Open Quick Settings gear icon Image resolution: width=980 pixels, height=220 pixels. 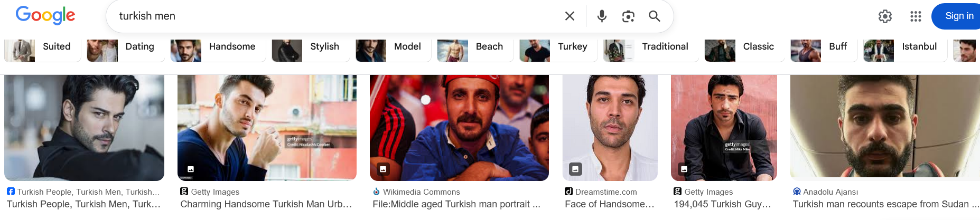pos(885,16)
